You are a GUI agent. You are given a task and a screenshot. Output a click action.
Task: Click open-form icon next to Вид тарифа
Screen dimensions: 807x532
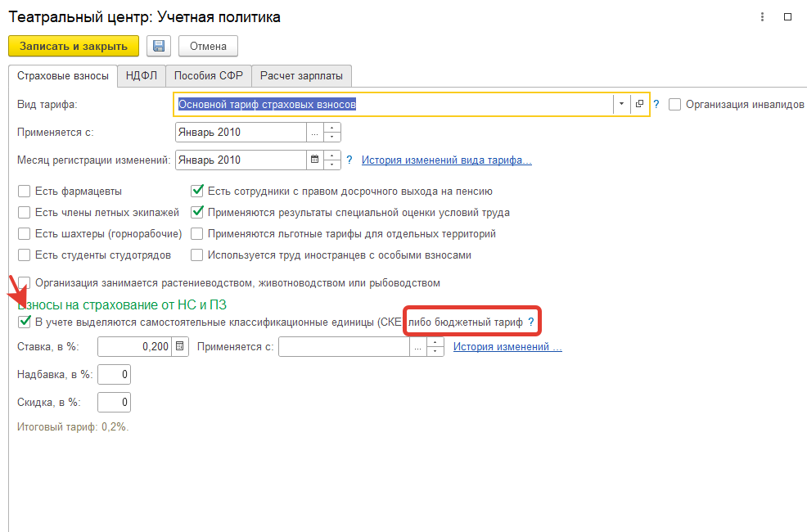(x=640, y=105)
